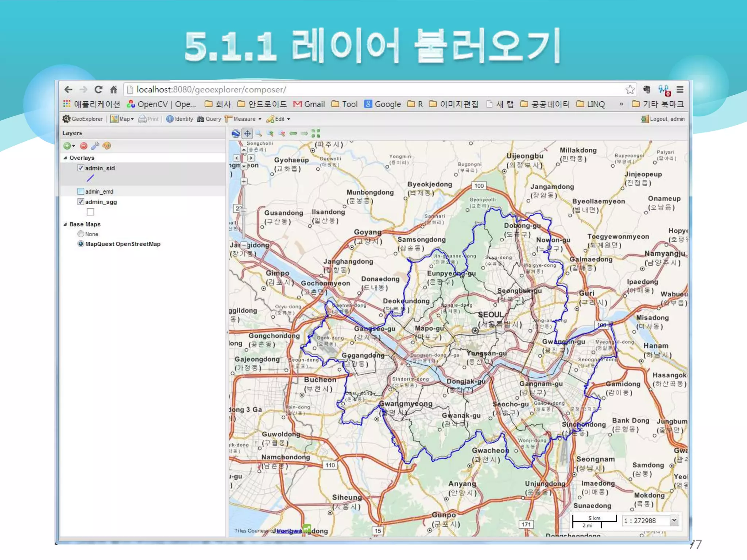Click the zoom to max extent icon
747x560 pixels.
(x=316, y=133)
